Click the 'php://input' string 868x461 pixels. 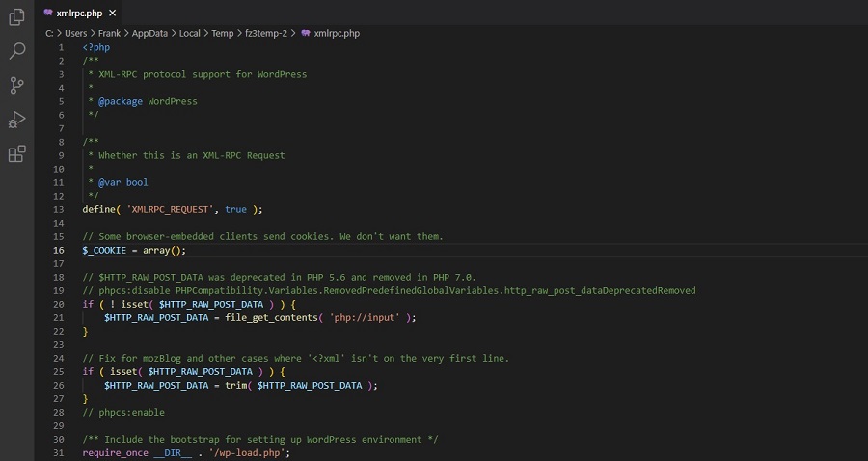point(365,317)
